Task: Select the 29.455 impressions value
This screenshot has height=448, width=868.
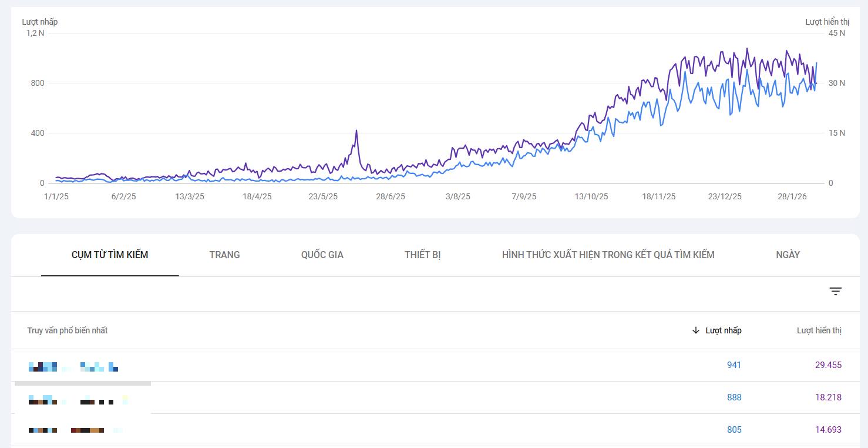Action: point(828,365)
